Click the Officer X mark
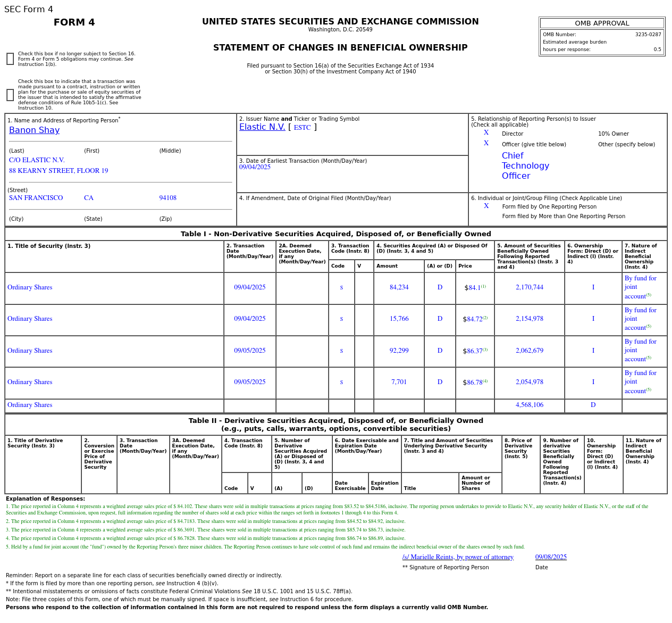This screenshot has width=672, height=623. click(x=486, y=144)
